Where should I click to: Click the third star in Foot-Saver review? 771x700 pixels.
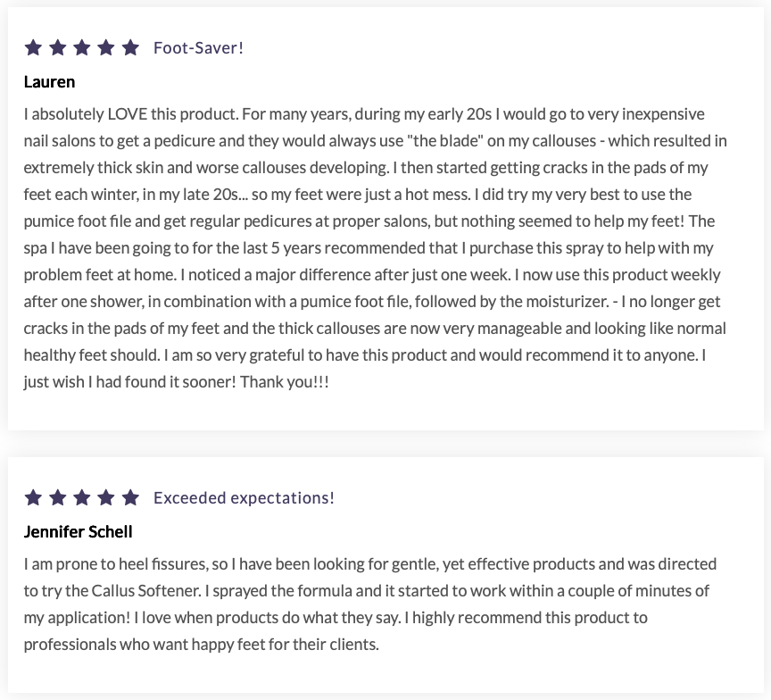(x=82, y=47)
